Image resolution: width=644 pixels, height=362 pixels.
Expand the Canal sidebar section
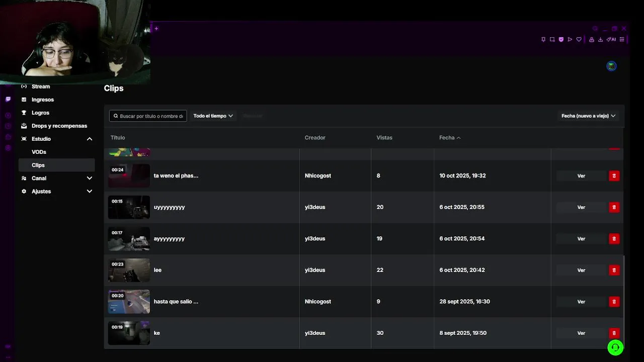[x=90, y=178]
